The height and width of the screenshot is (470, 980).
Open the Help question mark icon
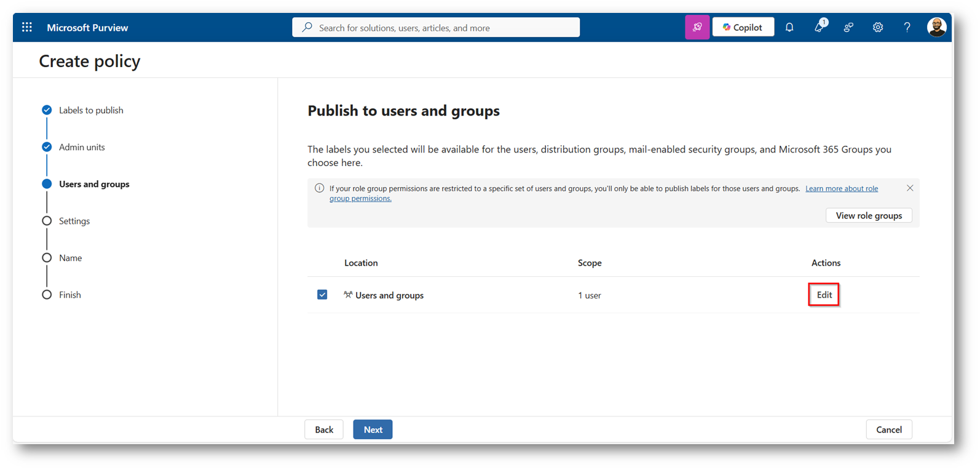pyautogui.click(x=907, y=27)
